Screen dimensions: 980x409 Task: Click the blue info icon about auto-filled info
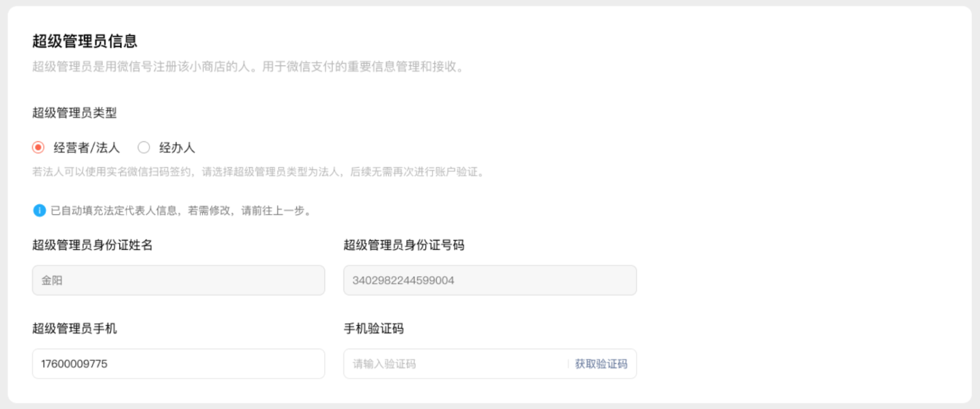[x=39, y=210]
